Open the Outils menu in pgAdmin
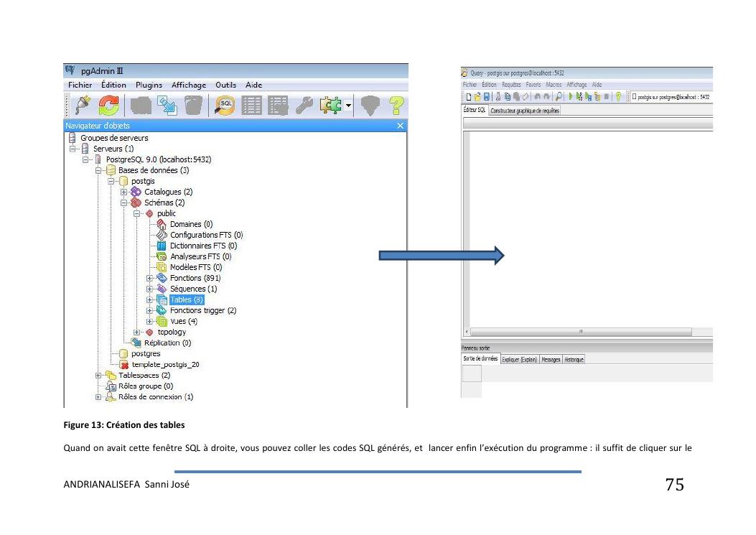The height and width of the screenshot is (535, 756). pyautogui.click(x=225, y=85)
